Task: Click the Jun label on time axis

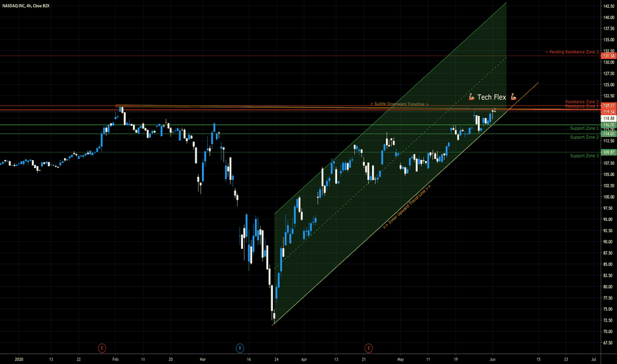Action: click(493, 359)
